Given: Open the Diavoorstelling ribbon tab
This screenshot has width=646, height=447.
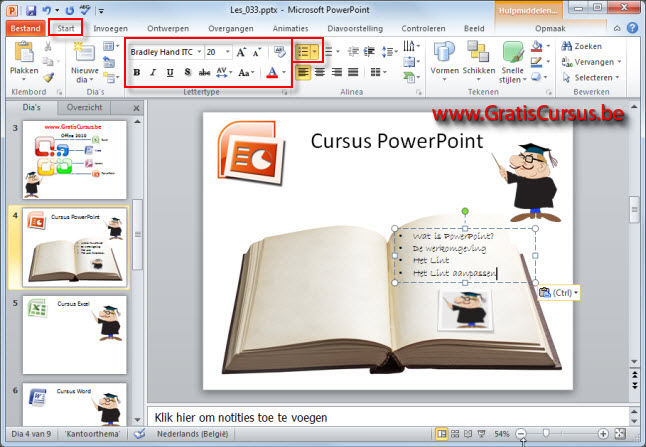Looking at the screenshot, I should pos(355,28).
